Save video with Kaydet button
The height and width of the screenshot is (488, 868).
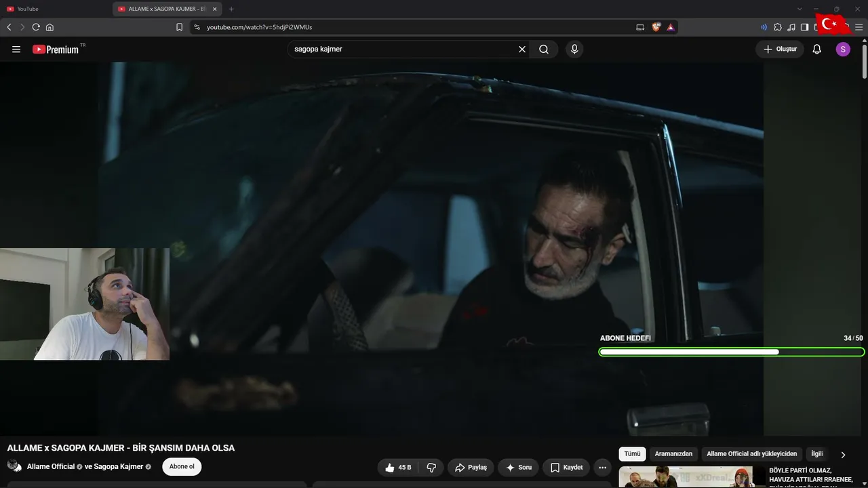(x=566, y=468)
